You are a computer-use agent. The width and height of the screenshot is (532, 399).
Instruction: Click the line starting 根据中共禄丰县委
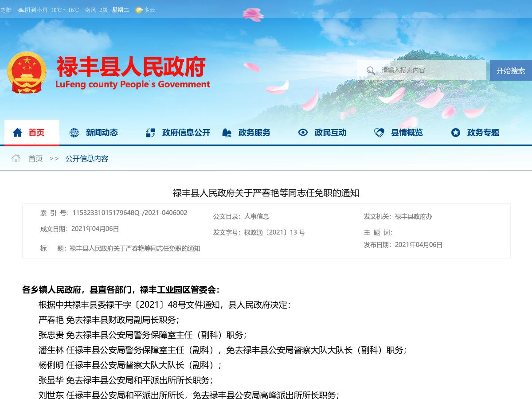tap(164, 305)
